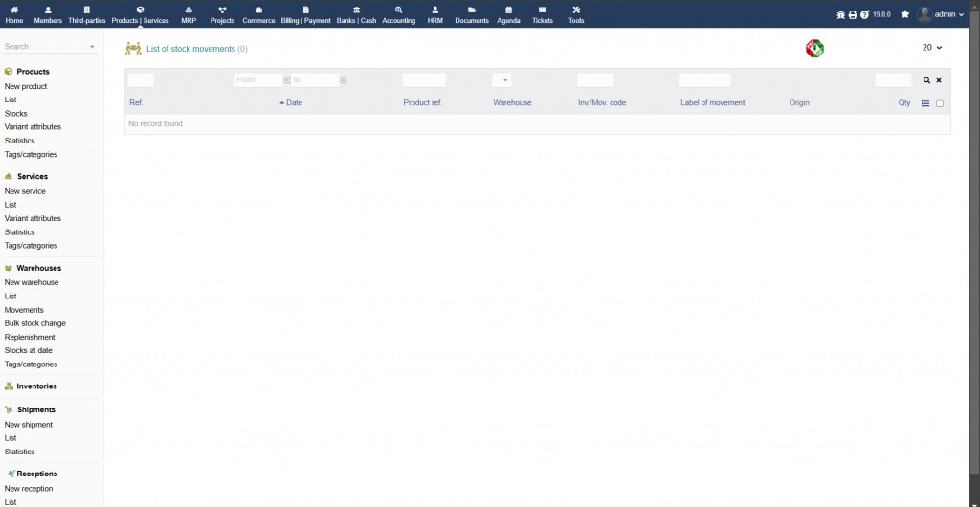Open the Commerce module icon

coord(258,10)
